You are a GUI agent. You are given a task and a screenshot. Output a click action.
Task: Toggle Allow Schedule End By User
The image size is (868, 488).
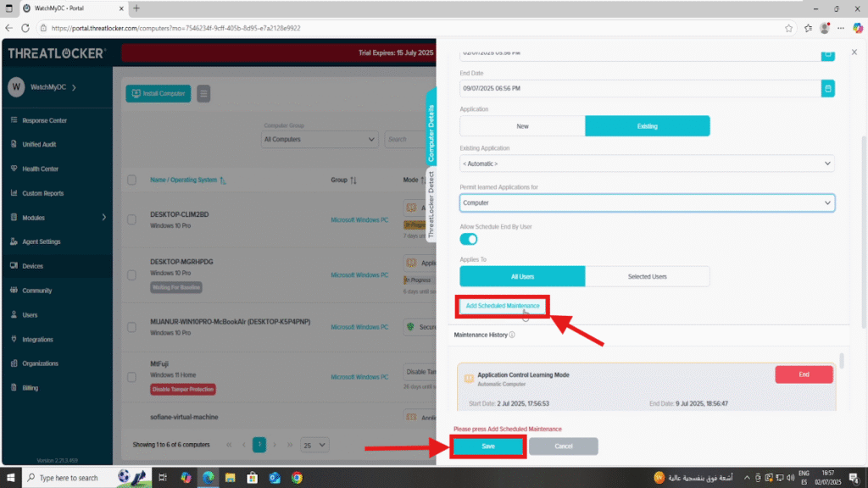[468, 239]
